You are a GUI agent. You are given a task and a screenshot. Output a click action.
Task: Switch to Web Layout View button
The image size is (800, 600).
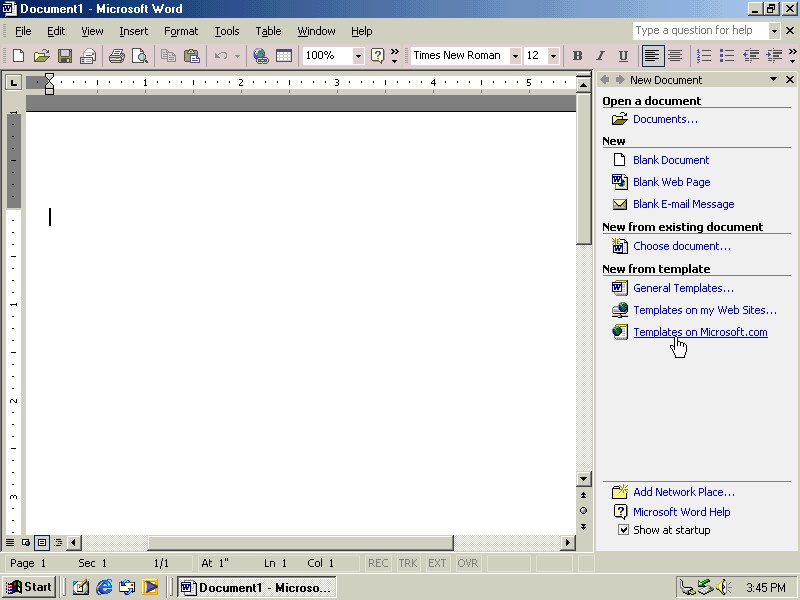coord(26,542)
